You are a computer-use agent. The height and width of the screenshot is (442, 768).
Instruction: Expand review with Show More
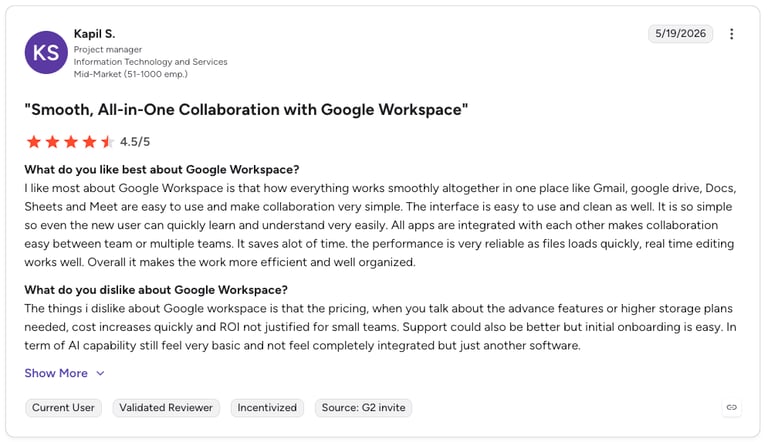point(64,373)
